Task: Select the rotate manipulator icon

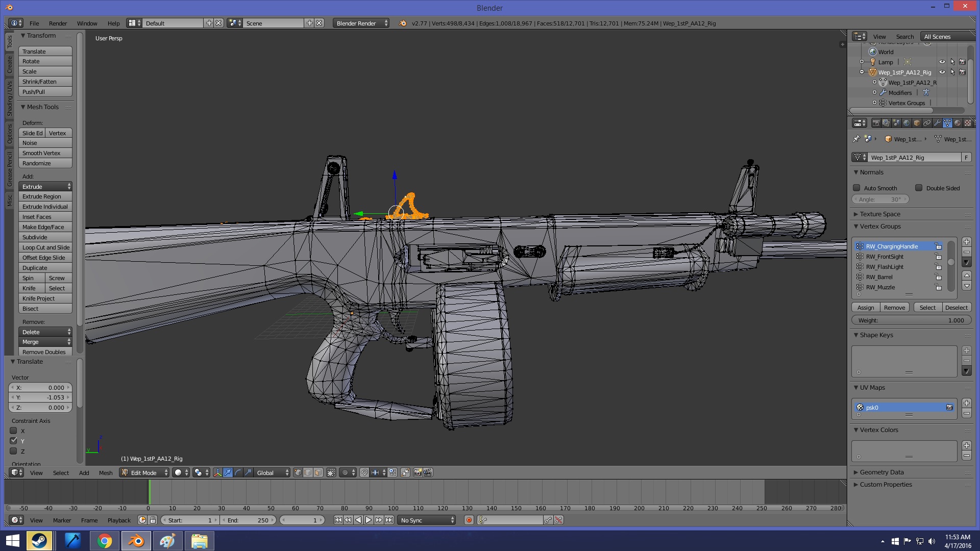Action: [x=238, y=472]
